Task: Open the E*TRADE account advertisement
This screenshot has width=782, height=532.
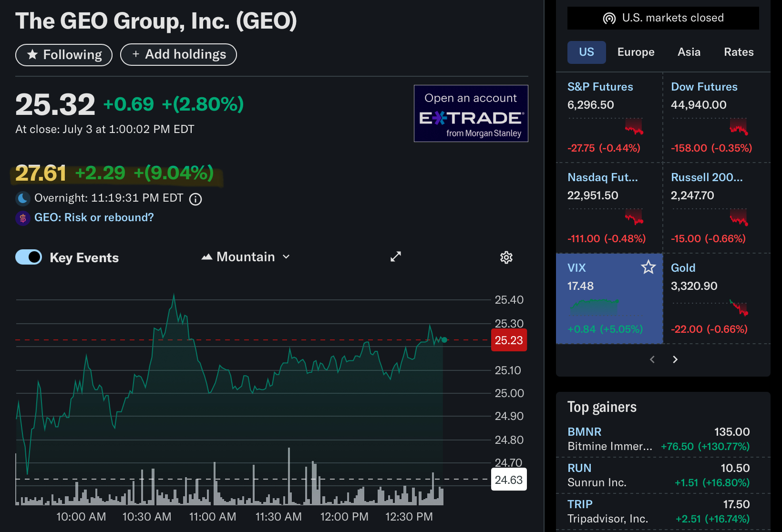Action: [x=471, y=113]
